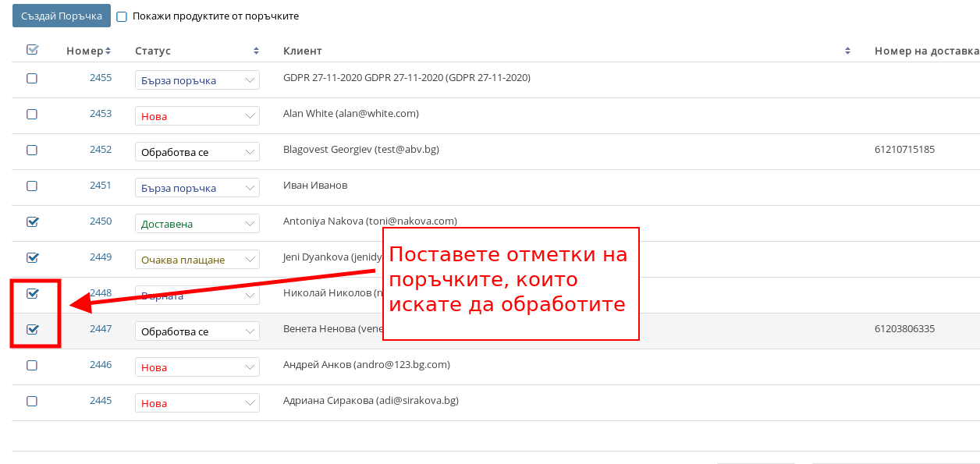980x464 pixels.
Task: Open order number 2452 link
Action: 101,150
